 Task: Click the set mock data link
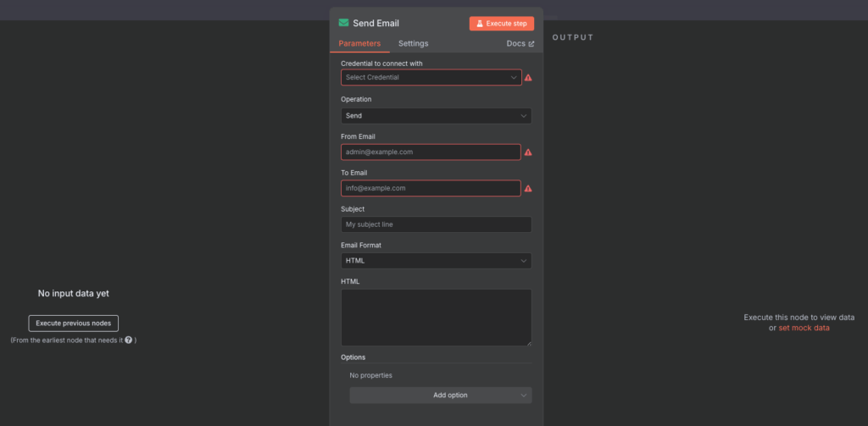pos(804,328)
